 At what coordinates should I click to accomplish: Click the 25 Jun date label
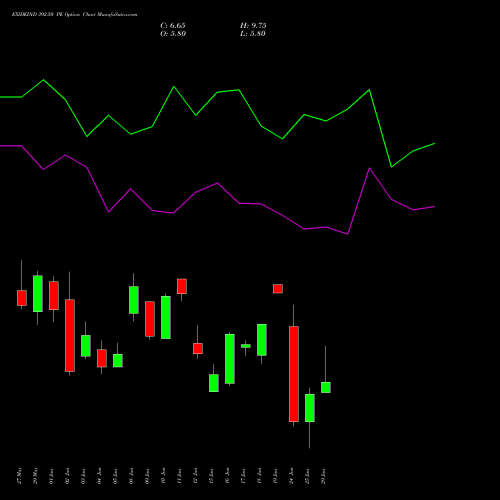pos(307,476)
